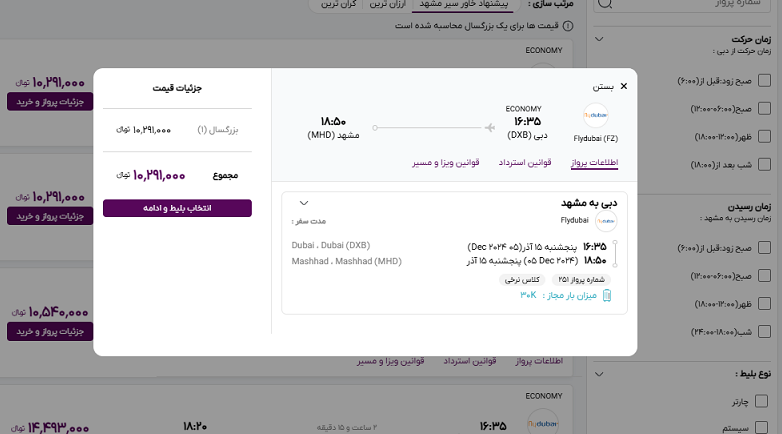Open the اطلاعات پرواز tab in modal
Screen dimensions: 782x434
594,163
